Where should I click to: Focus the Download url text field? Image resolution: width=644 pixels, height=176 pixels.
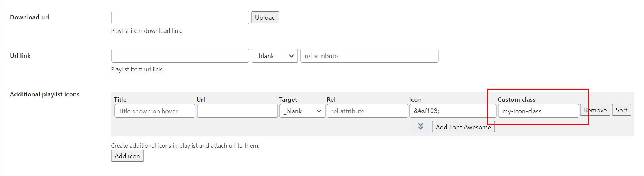[180, 18]
